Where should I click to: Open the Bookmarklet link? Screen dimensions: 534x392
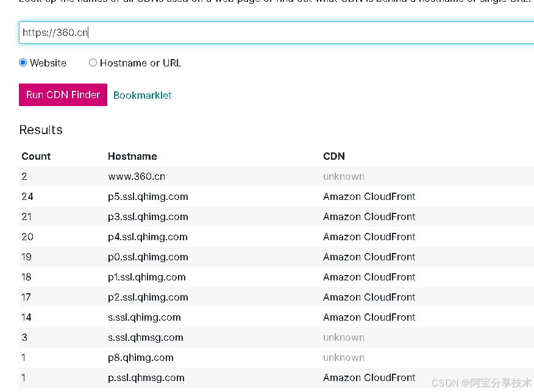coord(143,95)
